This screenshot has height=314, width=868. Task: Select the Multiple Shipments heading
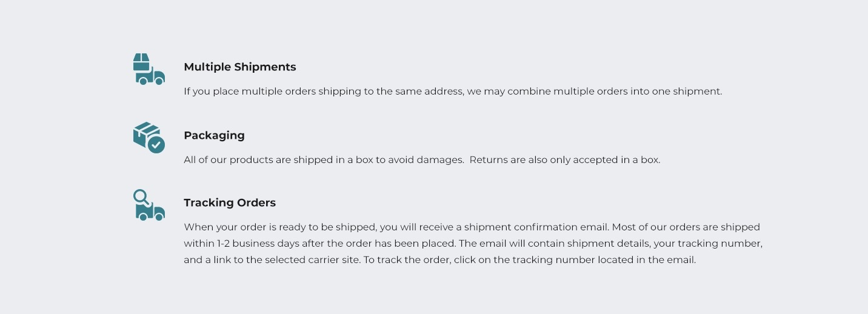pyautogui.click(x=240, y=67)
